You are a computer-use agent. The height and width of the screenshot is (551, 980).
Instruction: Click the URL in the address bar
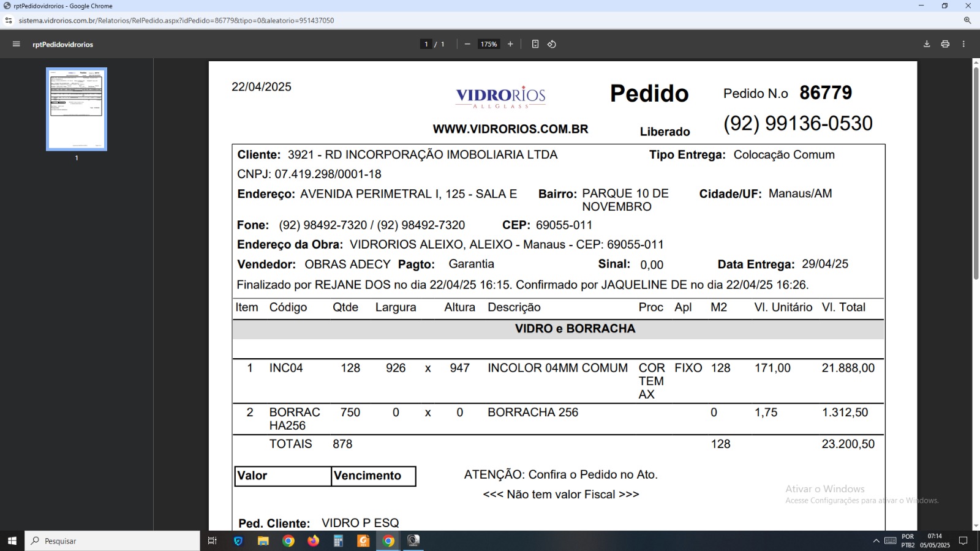click(x=176, y=20)
